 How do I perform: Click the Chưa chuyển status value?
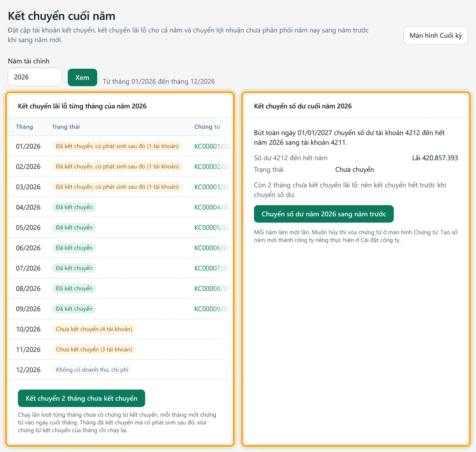(x=355, y=170)
